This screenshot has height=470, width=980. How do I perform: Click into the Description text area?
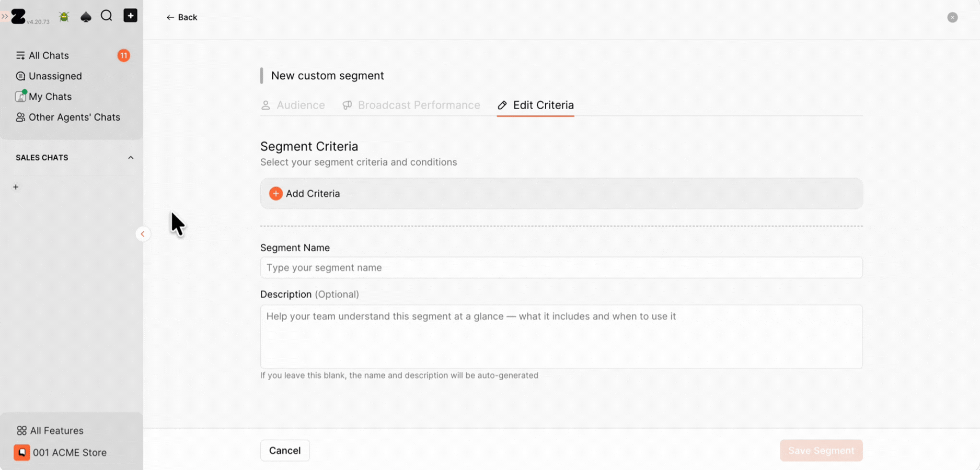[x=561, y=337]
